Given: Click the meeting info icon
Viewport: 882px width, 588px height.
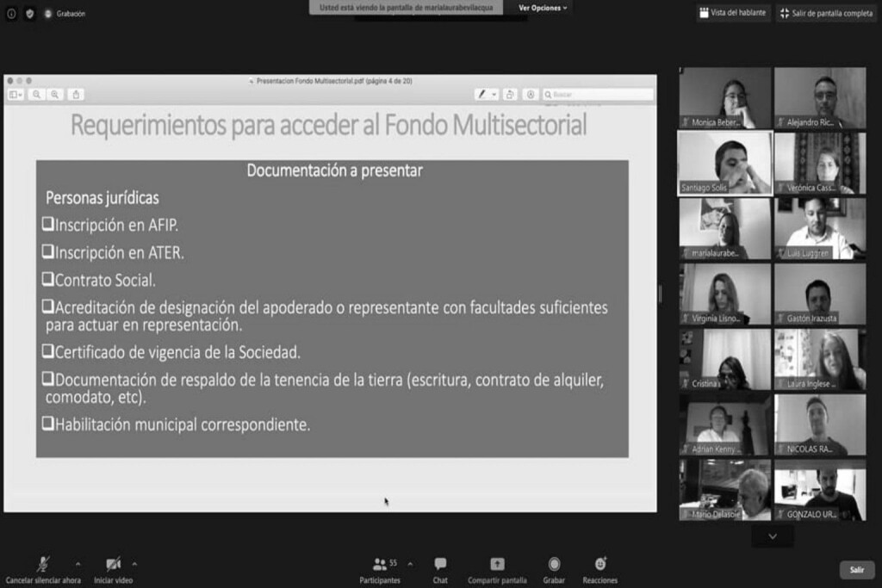Looking at the screenshot, I should 11,14.
